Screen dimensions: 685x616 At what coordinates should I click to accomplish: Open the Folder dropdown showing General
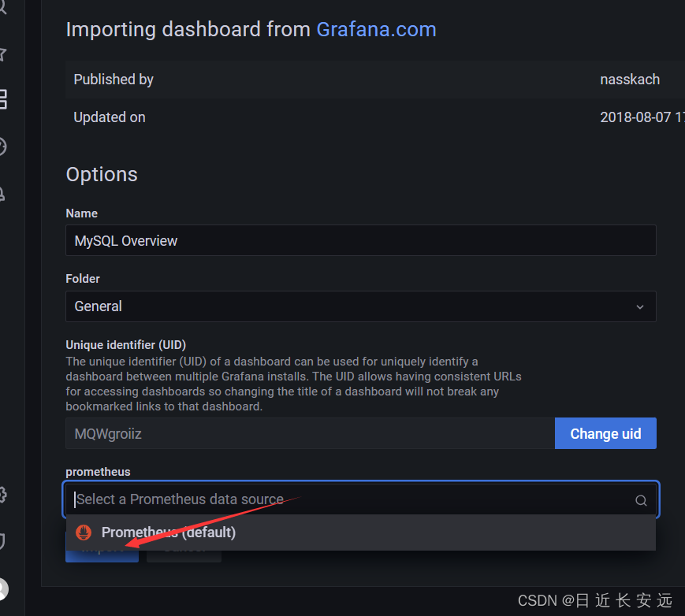361,306
